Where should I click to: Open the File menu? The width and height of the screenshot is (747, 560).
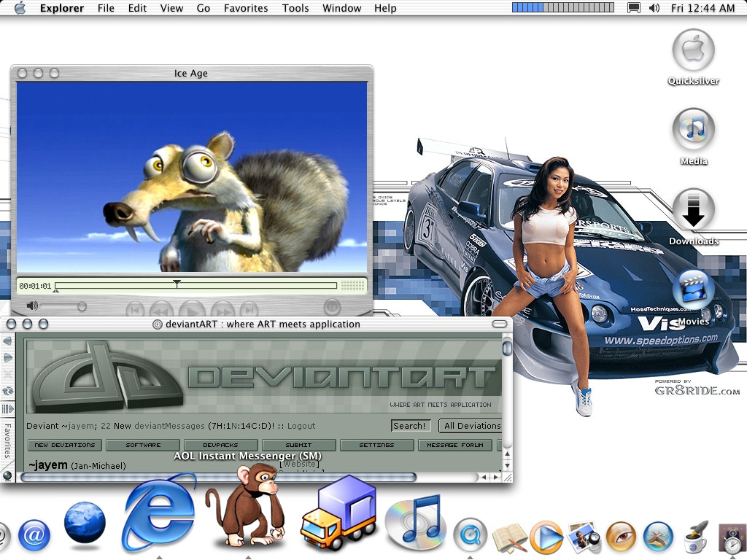106,8
